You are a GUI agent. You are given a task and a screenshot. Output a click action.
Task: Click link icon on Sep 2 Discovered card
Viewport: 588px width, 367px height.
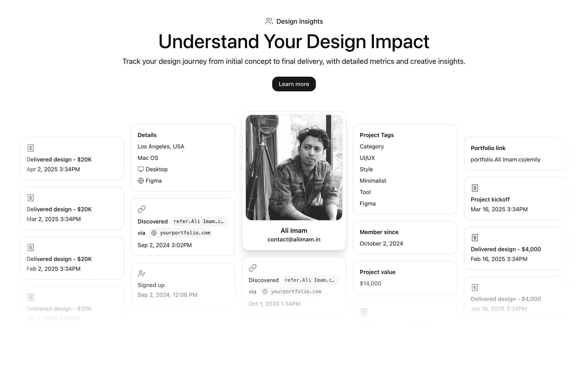click(x=142, y=209)
